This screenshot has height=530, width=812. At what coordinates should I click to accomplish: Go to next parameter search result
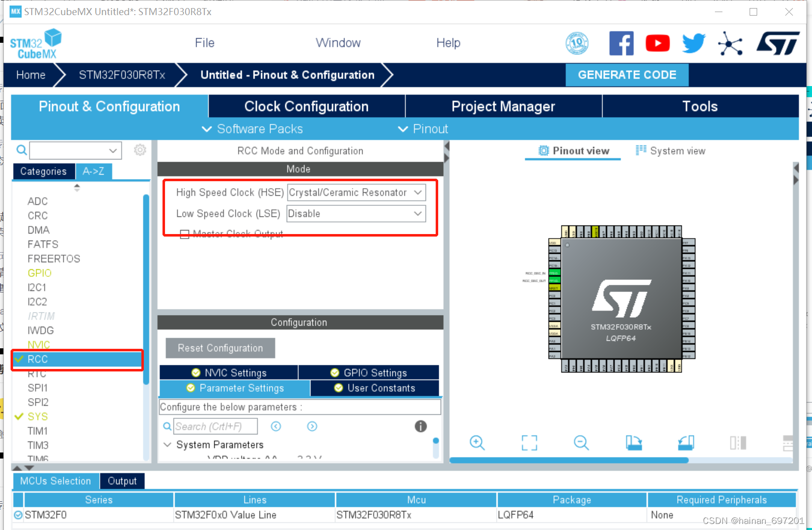pos(312,426)
